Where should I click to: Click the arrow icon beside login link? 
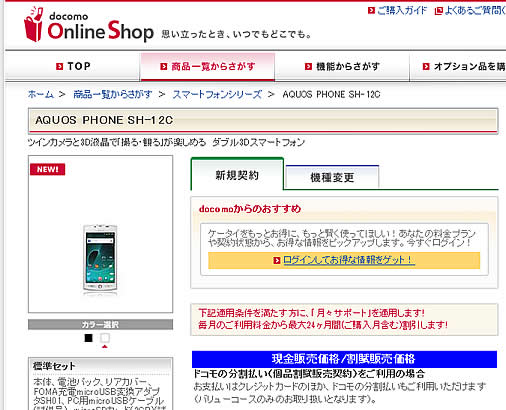click(x=277, y=260)
